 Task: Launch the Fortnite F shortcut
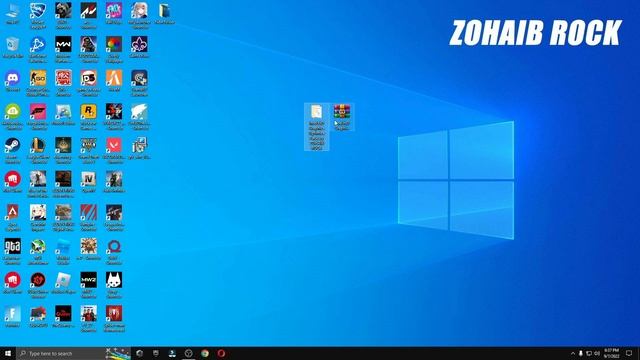pos(13,317)
